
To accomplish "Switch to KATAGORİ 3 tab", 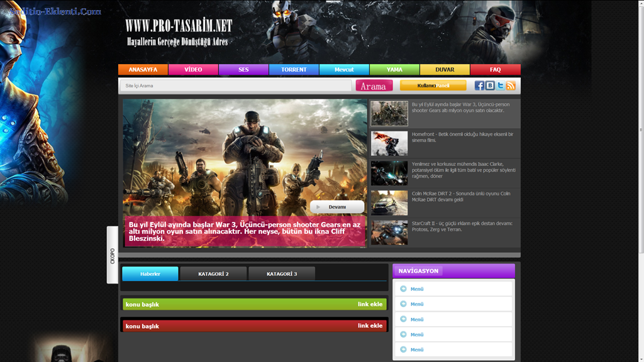I will pyautogui.click(x=282, y=274).
